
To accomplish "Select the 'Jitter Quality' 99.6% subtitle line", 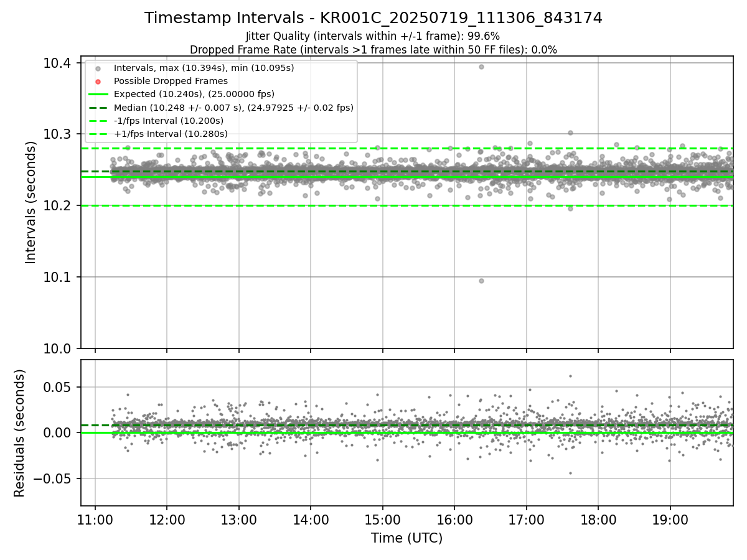I will click(x=374, y=36).
